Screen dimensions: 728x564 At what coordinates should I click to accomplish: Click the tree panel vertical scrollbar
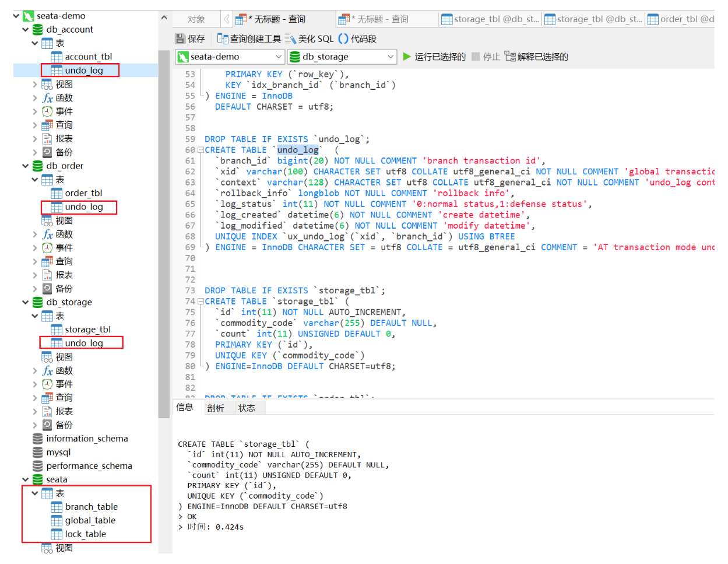pos(163,233)
